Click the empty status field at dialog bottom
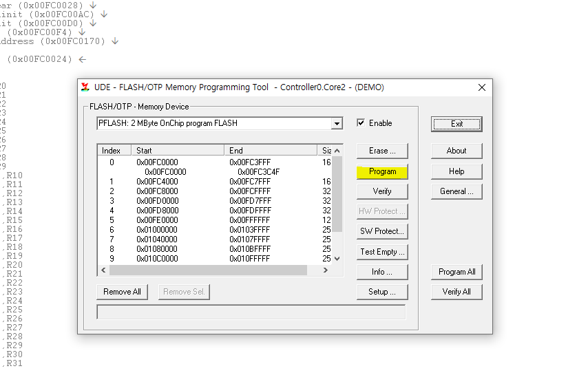The image size is (588, 384). (251, 312)
